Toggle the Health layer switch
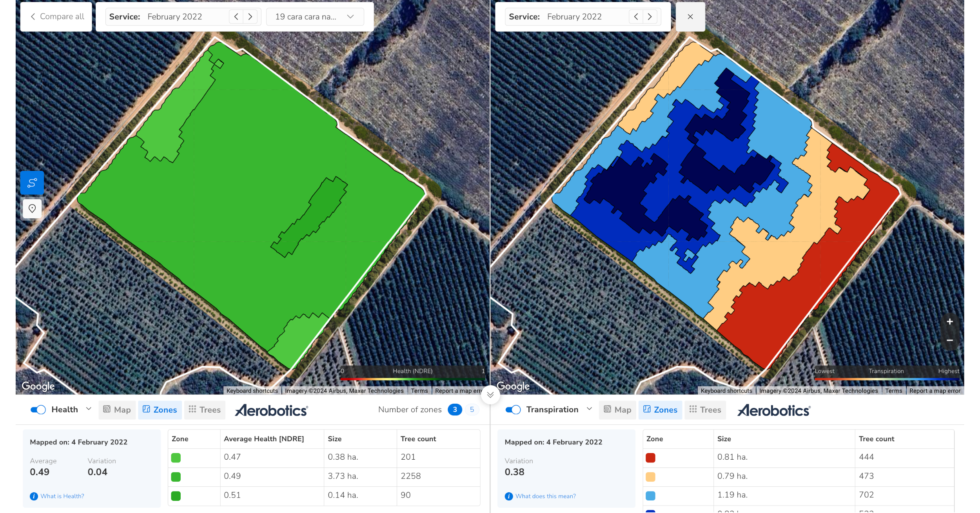980x513 pixels. [x=38, y=410]
